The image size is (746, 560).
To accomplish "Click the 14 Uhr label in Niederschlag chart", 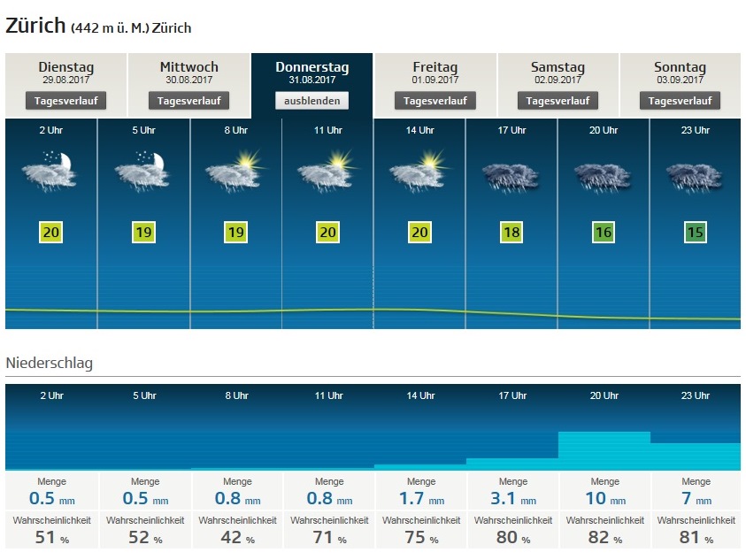I will (x=420, y=395).
